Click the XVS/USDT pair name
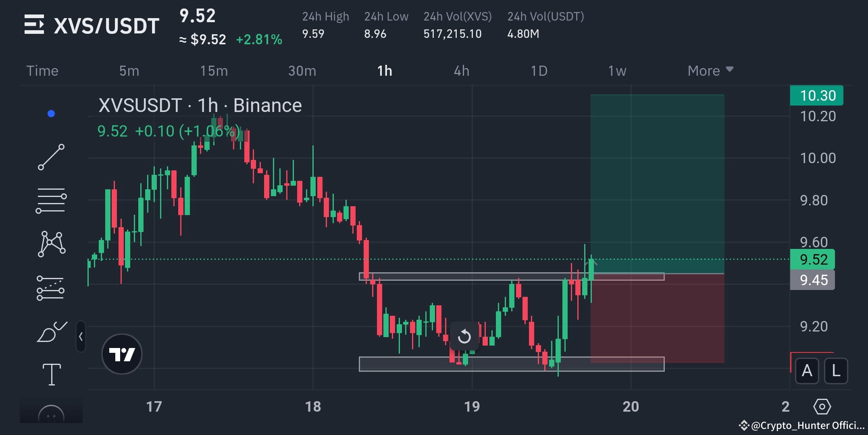This screenshot has height=435, width=868. 106,25
